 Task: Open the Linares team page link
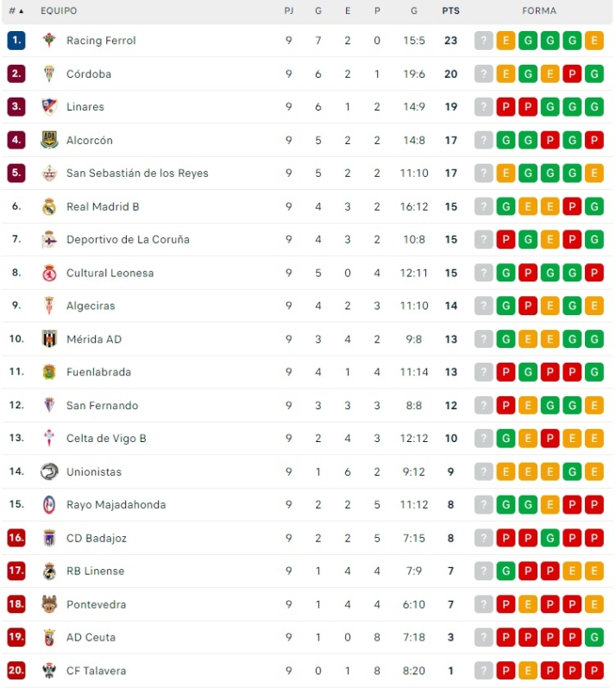pyautogui.click(x=85, y=107)
